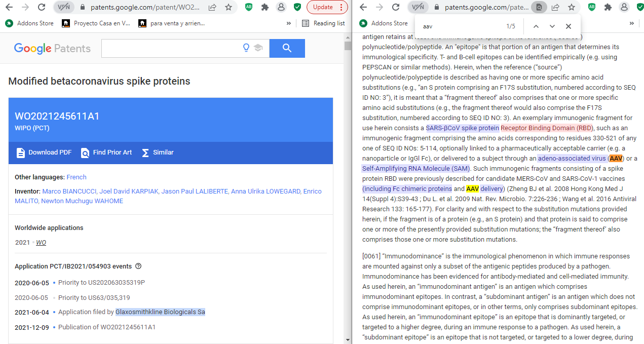644x344 pixels.
Task: Click the left page's vertical scrollbar thumb
Action: pos(348,46)
